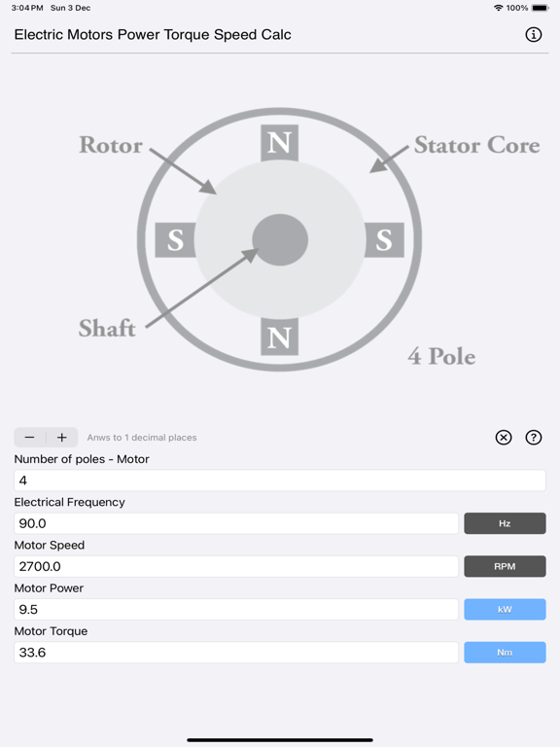Viewport: 560px width, 747px height.
Task: Click the Motor Torque field showing 33.6
Action: point(236,653)
